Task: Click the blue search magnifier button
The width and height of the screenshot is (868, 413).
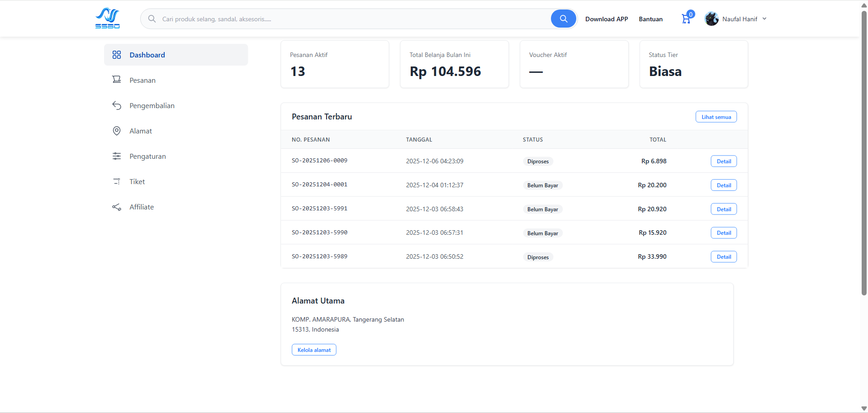Action: [563, 19]
